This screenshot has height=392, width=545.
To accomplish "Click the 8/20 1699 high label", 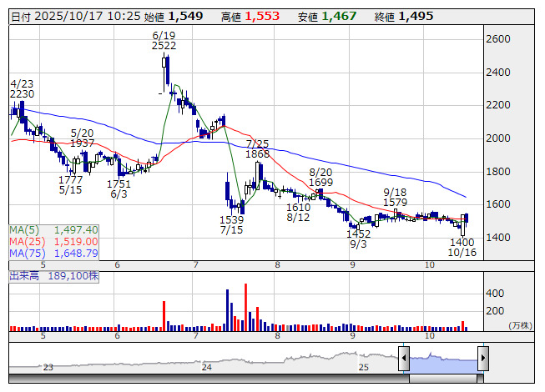I will click(x=320, y=177).
